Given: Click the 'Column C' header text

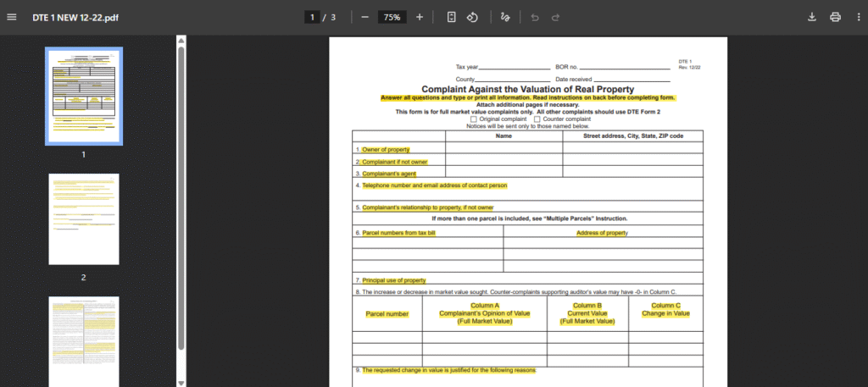Looking at the screenshot, I should pos(666,306).
